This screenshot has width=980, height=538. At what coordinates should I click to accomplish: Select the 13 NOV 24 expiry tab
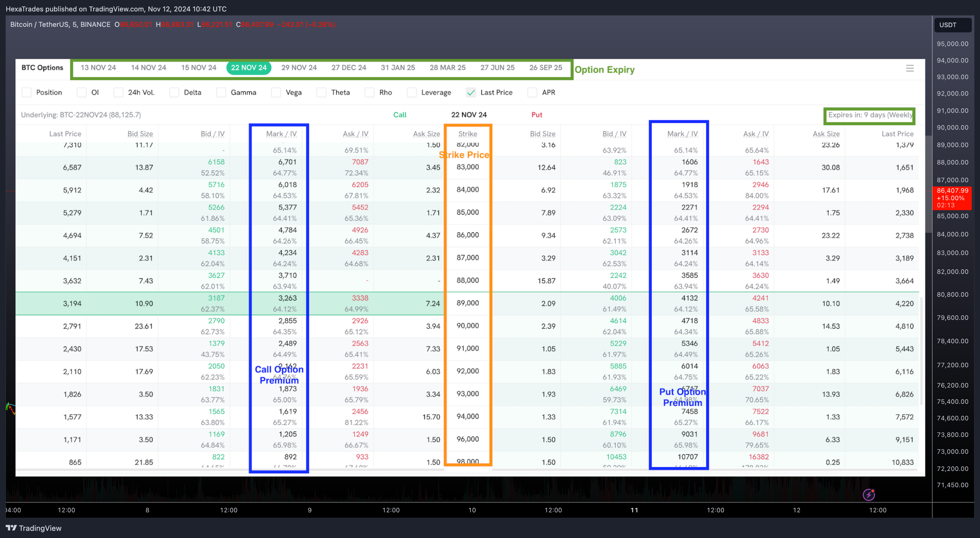pyautogui.click(x=98, y=68)
